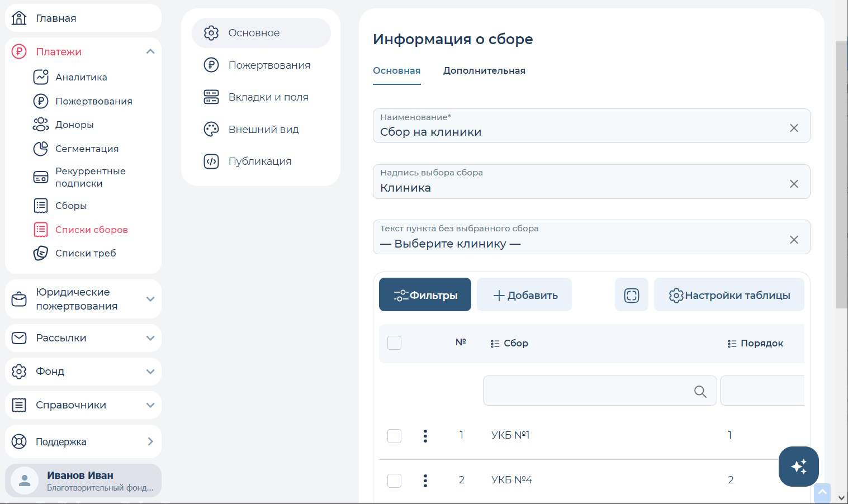Click Наименование field with Сбор на клиники
The width and height of the screenshot is (848, 504).
click(591, 126)
